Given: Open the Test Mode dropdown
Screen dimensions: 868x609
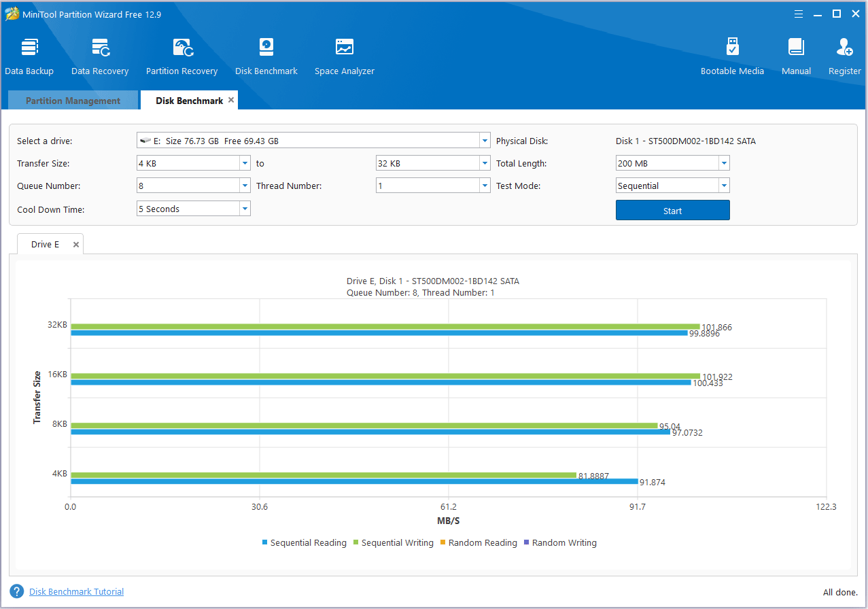Looking at the screenshot, I should (x=723, y=185).
